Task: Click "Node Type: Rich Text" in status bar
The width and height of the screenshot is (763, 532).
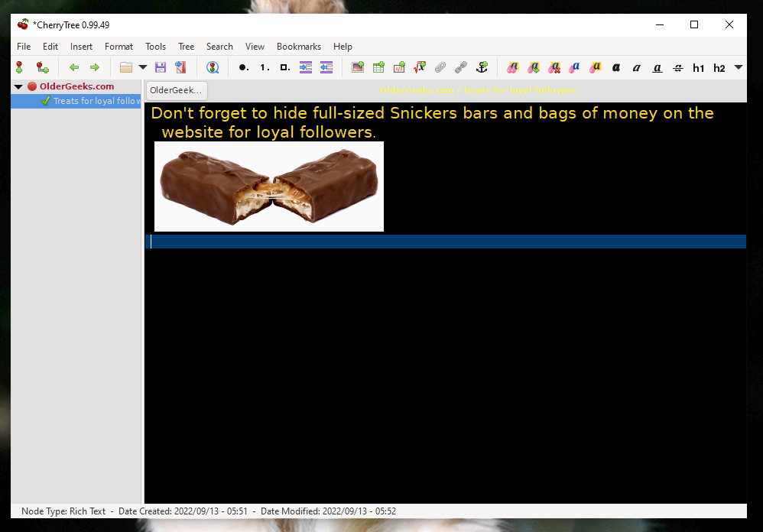Action: coord(63,511)
